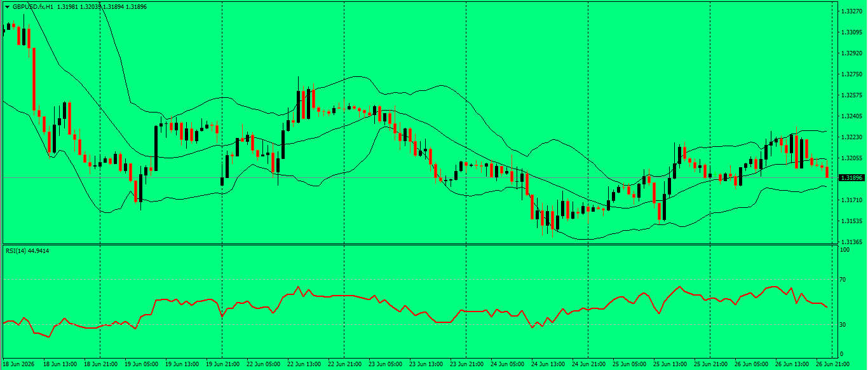Select the 22 Jun 13:00 time label
This screenshot has height=370, width=868.
tap(304, 364)
